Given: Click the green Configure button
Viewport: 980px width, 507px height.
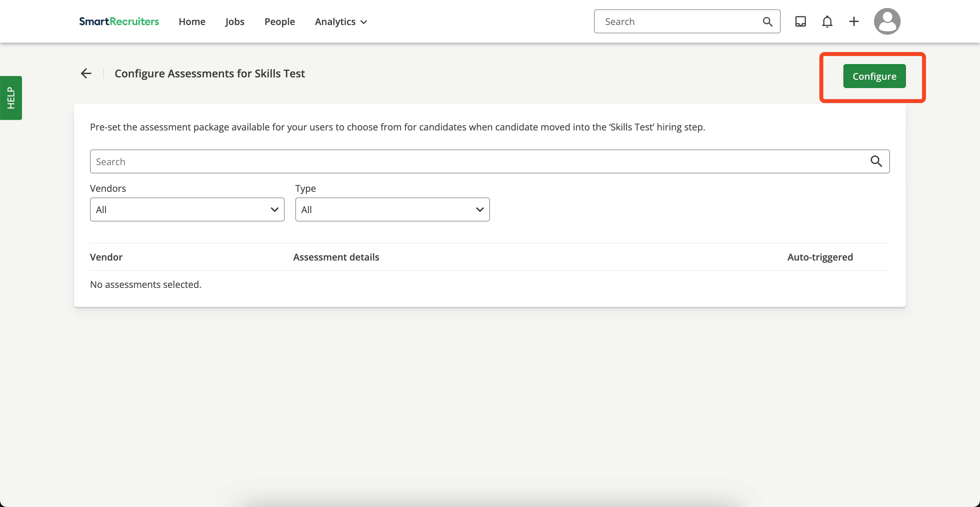Looking at the screenshot, I should [x=874, y=76].
